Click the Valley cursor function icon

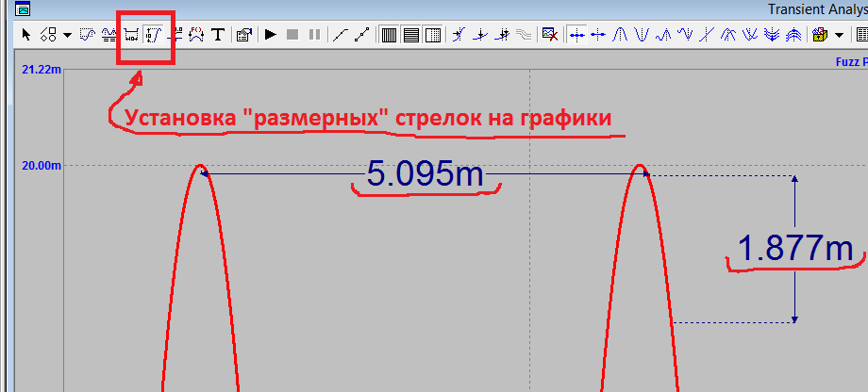[x=642, y=35]
